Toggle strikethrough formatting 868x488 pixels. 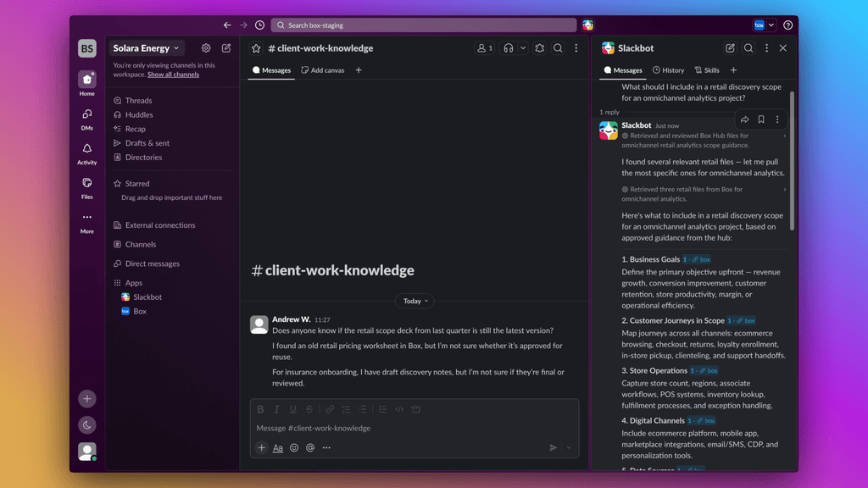tap(309, 409)
